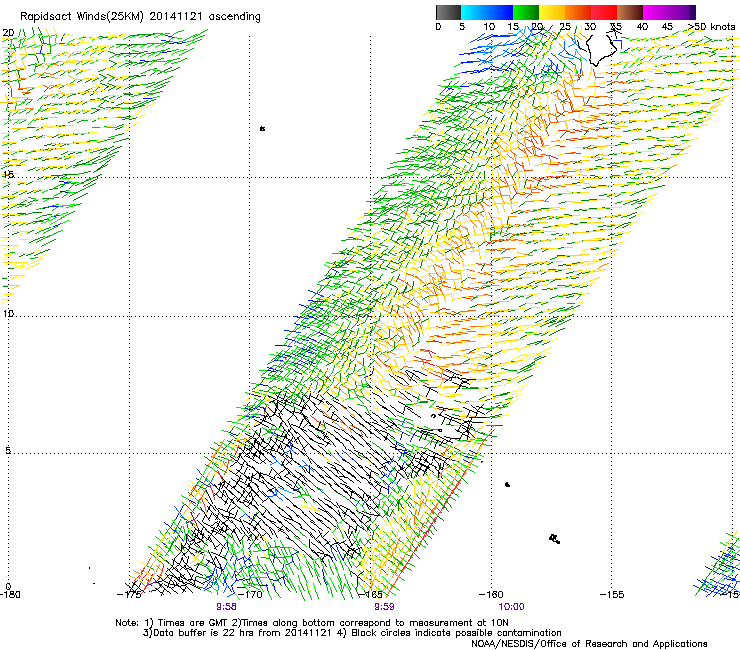Click the -170 longitude label
The width and height of the screenshot is (740, 650).
click(x=250, y=595)
